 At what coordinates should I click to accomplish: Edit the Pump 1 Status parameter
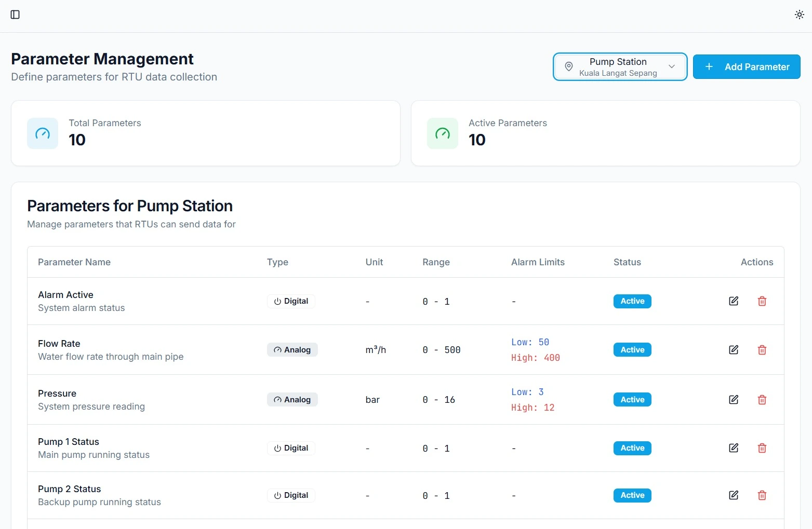coord(734,448)
